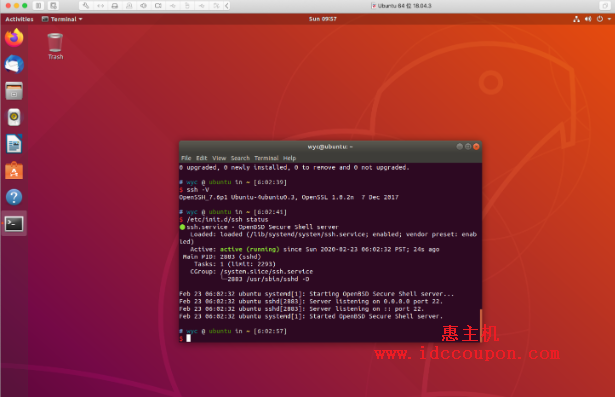Click the '/usr/sbin/sshd -D' process line

268,279
